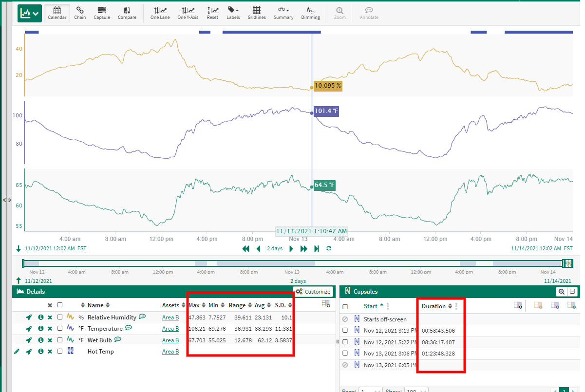The image size is (585, 392).
Task: Click the range selector bar at Nov 13
Action: [291, 263]
